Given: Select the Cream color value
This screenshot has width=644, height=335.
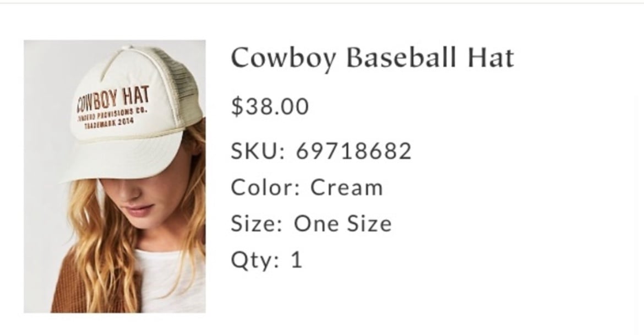Looking at the screenshot, I should 346,187.
